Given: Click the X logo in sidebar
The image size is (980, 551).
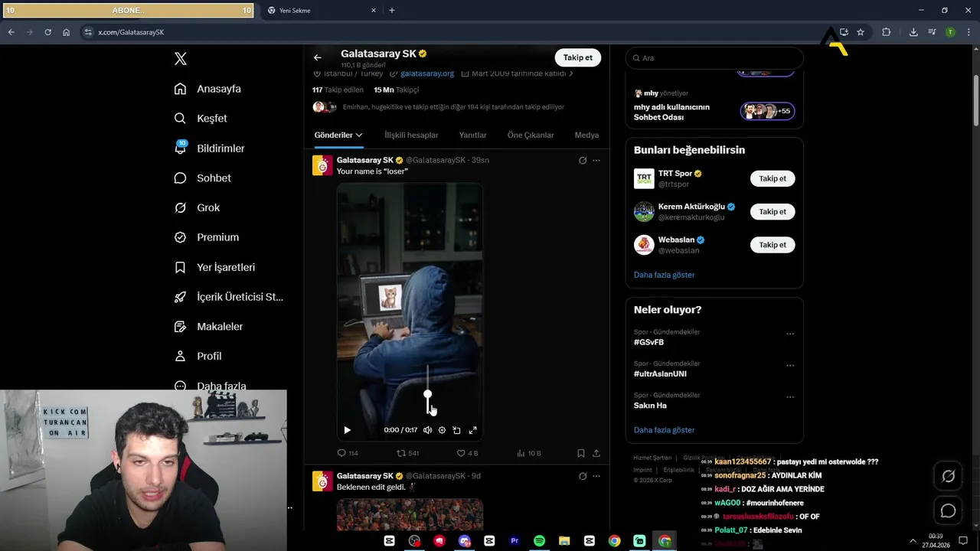Looking at the screenshot, I should coord(181,59).
